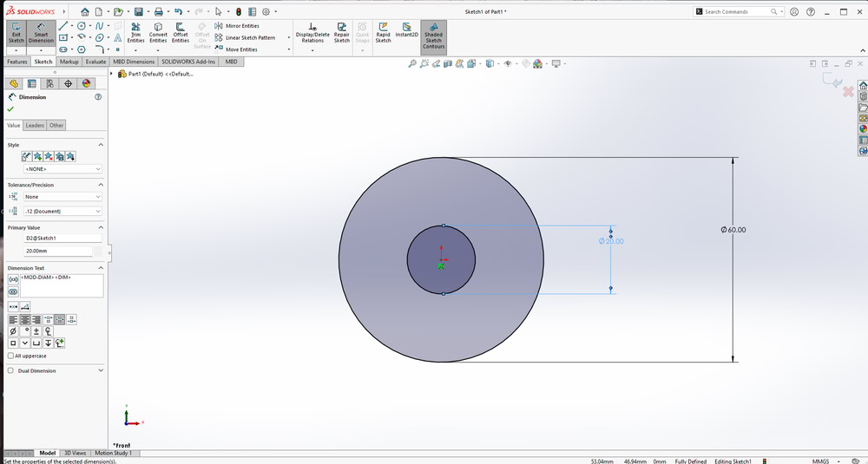Click Move Entities
This screenshot has height=464, width=868.
[x=236, y=49]
